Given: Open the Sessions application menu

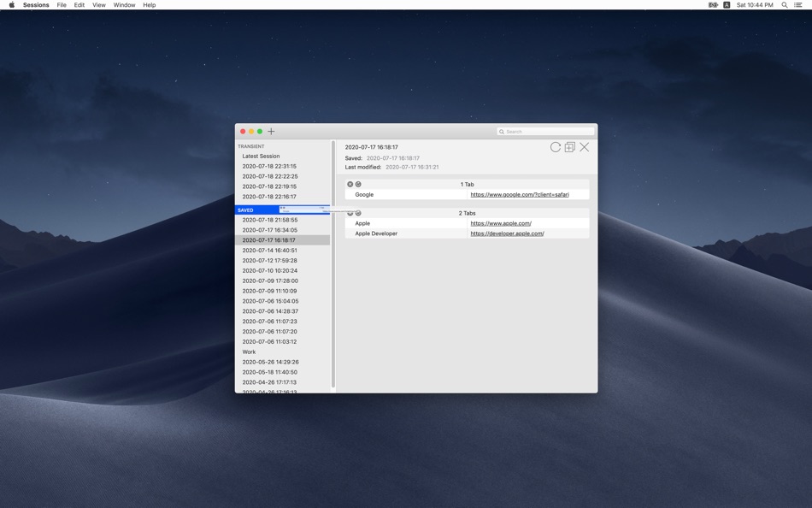Looking at the screenshot, I should coord(36,4).
